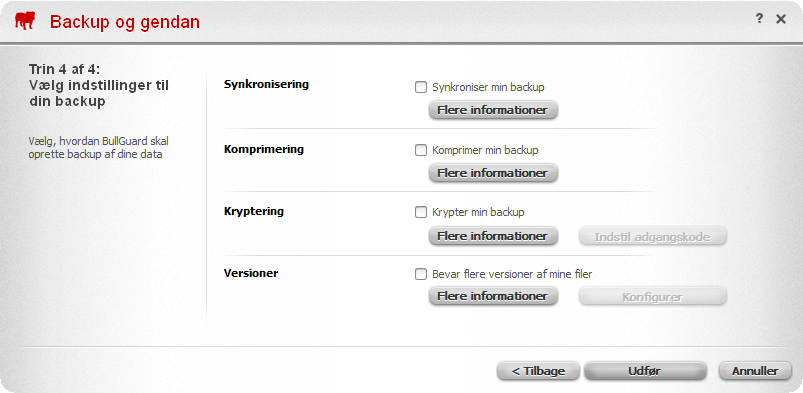Click Flere informationer in Kryptering section
The height and width of the screenshot is (393, 803).
click(x=493, y=236)
